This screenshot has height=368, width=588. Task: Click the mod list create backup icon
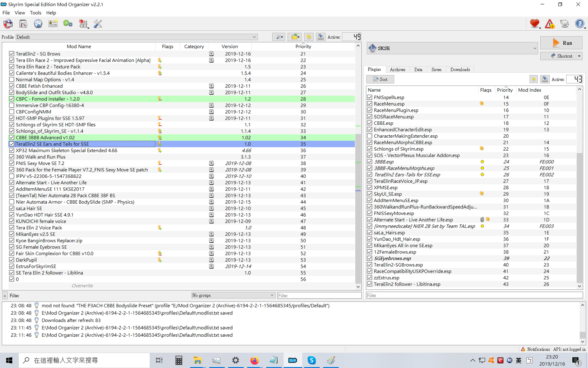(321, 37)
